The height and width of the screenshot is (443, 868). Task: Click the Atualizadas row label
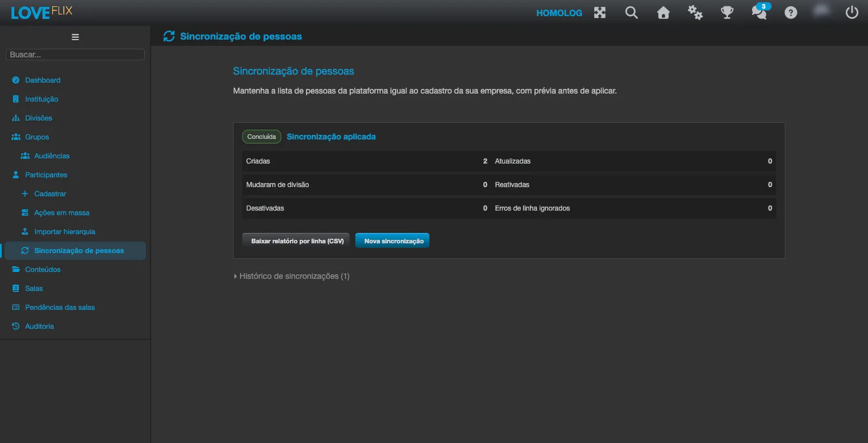coord(513,161)
